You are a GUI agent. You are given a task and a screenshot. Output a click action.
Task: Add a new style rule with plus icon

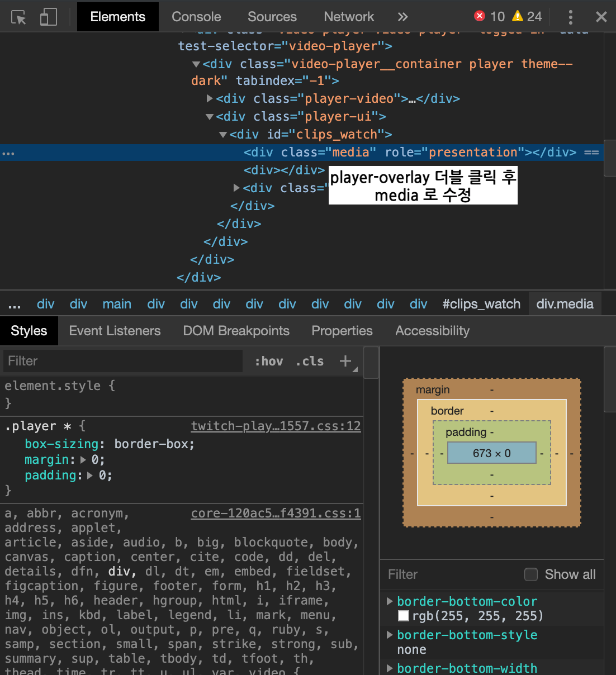345,361
